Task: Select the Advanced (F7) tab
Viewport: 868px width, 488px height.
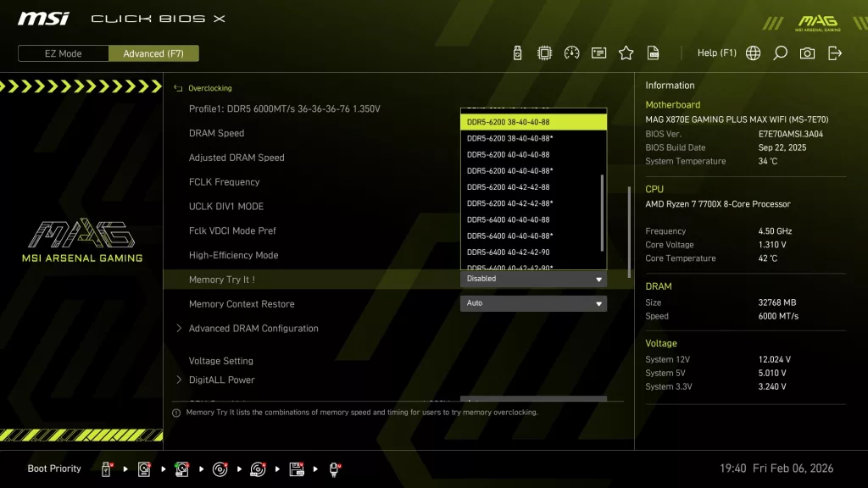Action: [153, 53]
